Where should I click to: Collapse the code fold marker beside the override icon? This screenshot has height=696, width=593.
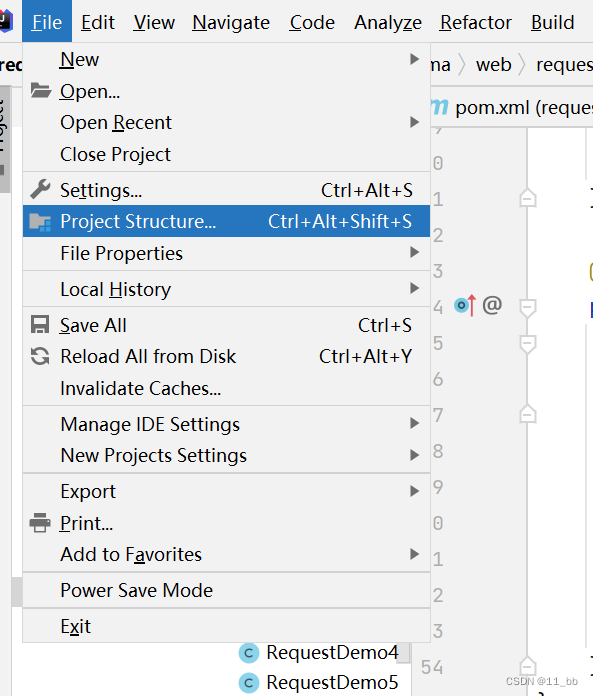click(x=528, y=308)
